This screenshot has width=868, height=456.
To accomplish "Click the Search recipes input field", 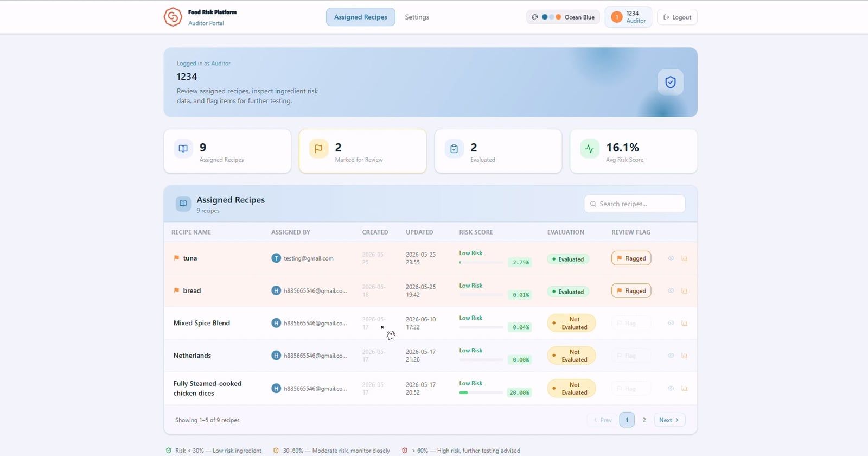I will pos(634,204).
